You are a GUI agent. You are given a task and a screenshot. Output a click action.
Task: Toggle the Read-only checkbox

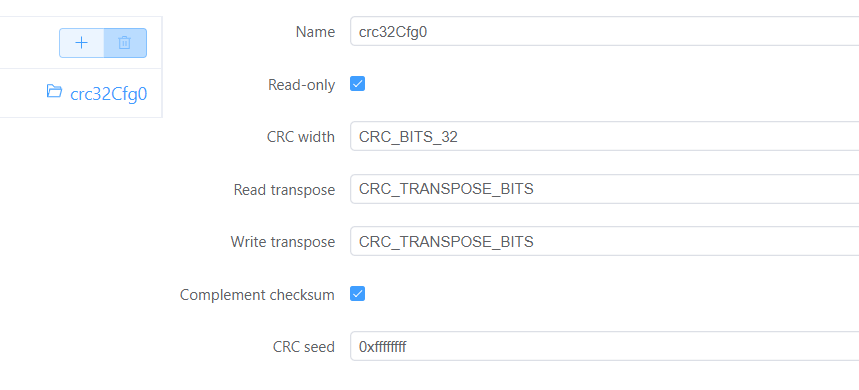pyautogui.click(x=357, y=84)
